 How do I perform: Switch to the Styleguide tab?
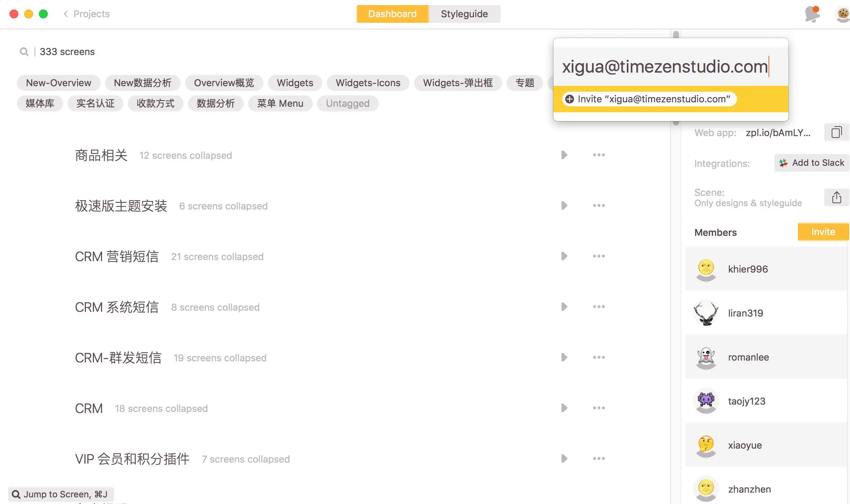(x=464, y=14)
